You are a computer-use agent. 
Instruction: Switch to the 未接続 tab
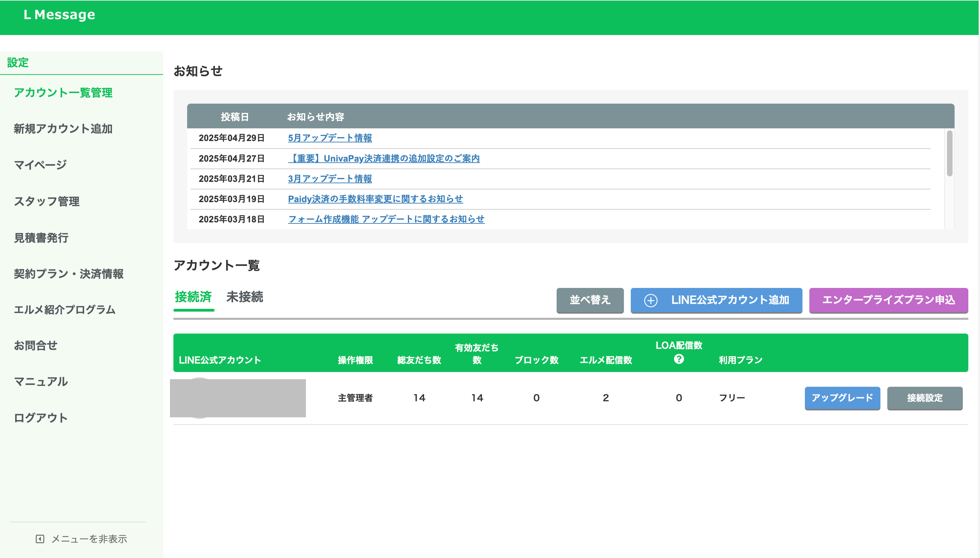[x=244, y=297]
